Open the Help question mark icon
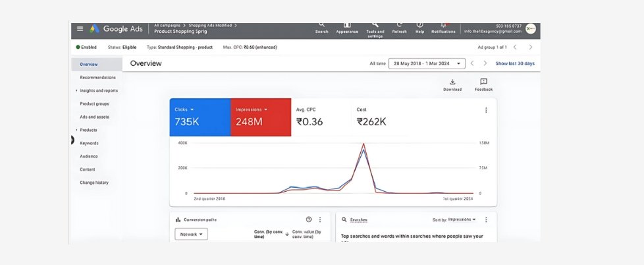Screen dimensions: 644x265 [x=420, y=25]
